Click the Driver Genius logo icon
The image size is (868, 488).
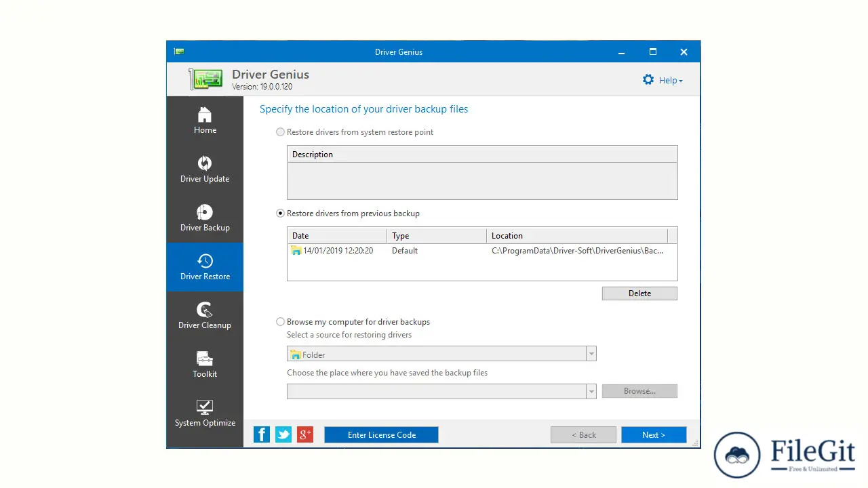tap(206, 79)
